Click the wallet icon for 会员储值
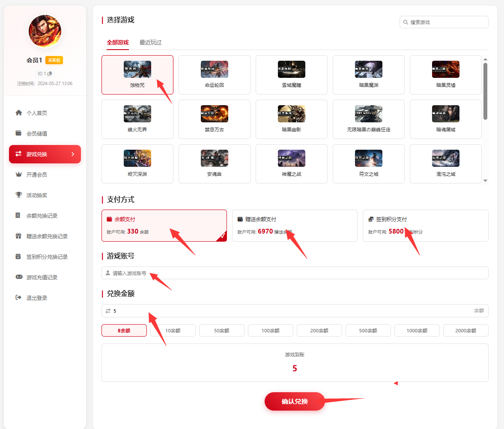Image resolution: width=504 pixels, height=429 pixels. [18, 133]
